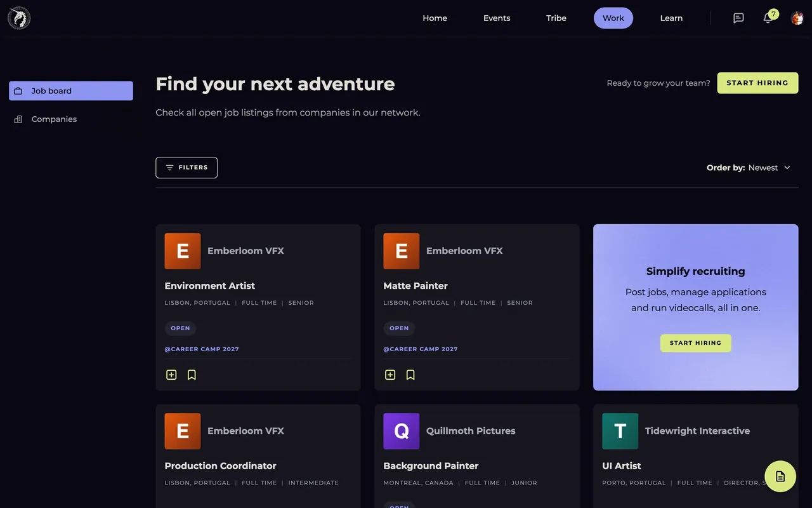The image size is (812, 508).
Task: Switch to the Learn tab
Action: [671, 18]
